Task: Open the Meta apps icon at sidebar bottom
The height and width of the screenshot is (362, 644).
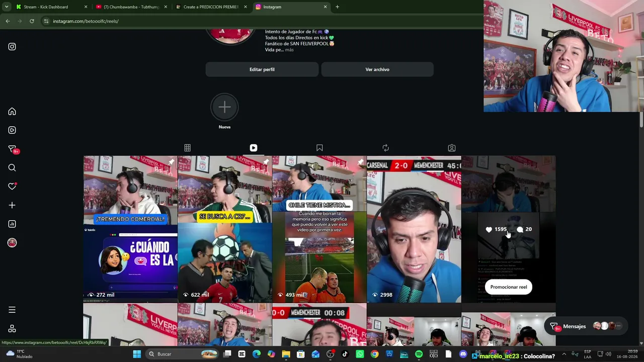Action: coord(12,329)
